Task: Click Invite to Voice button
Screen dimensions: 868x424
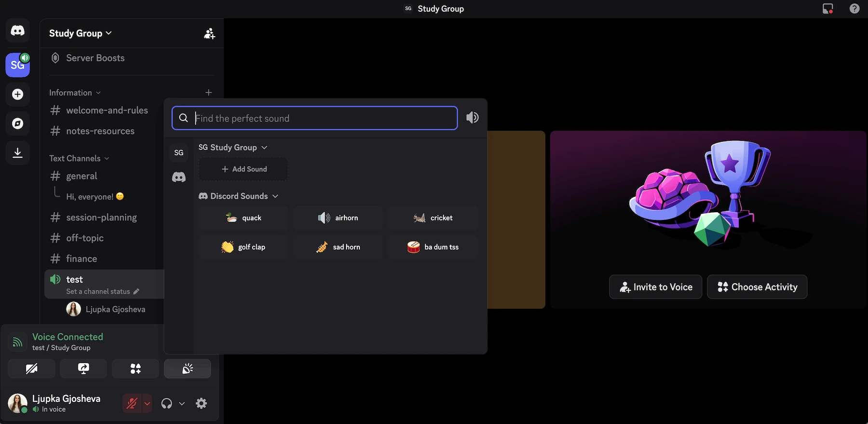Action: [656, 287]
